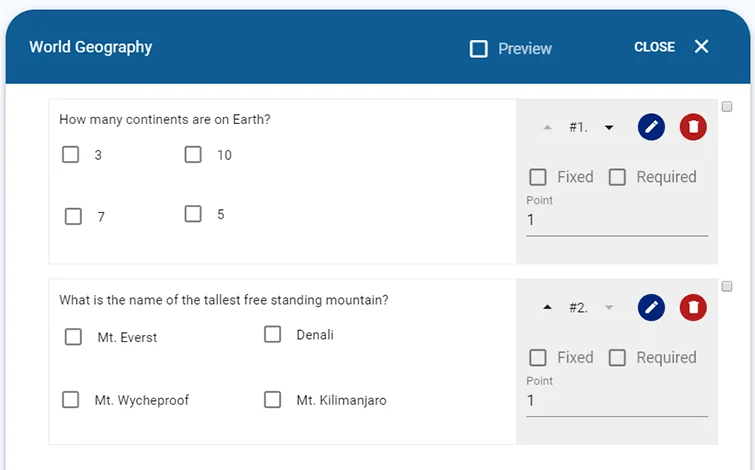Click the tallest free standing mountain question text
Viewport: 755px width, 470px height.
coord(224,300)
